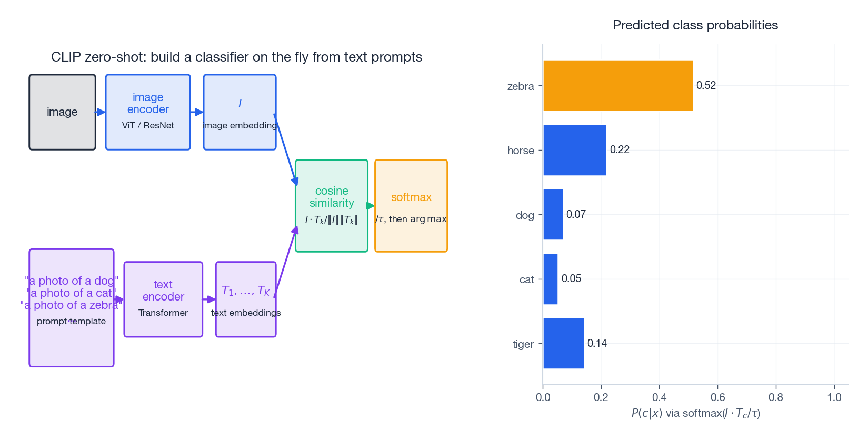Select the image encoder ViT / ResNet block
The height and width of the screenshot is (440, 868).
pos(148,112)
